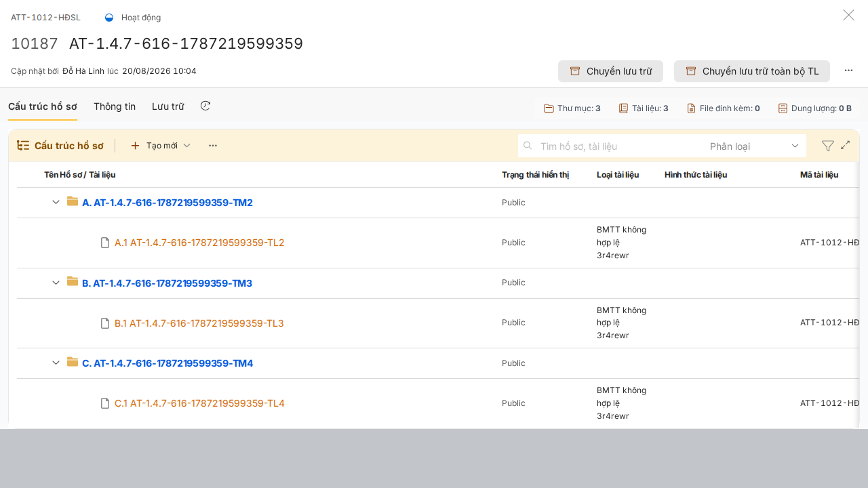Open document B.1 AT-1.4.7-616-1787219599359-TL3
The image size is (868, 488).
199,323
